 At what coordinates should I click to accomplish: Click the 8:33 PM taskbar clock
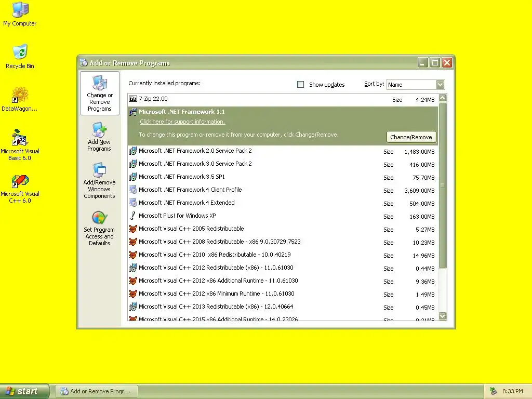pyautogui.click(x=512, y=391)
